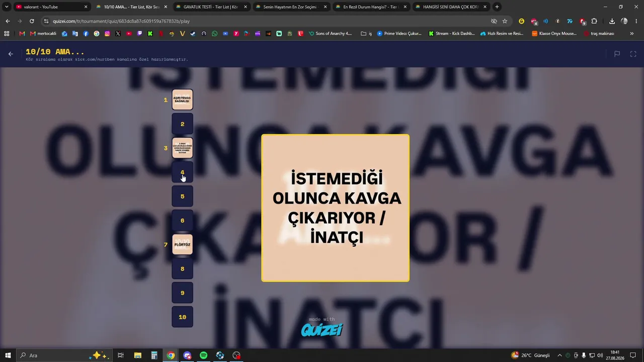
Task: Place the card in slot 6
Action: click(182, 220)
